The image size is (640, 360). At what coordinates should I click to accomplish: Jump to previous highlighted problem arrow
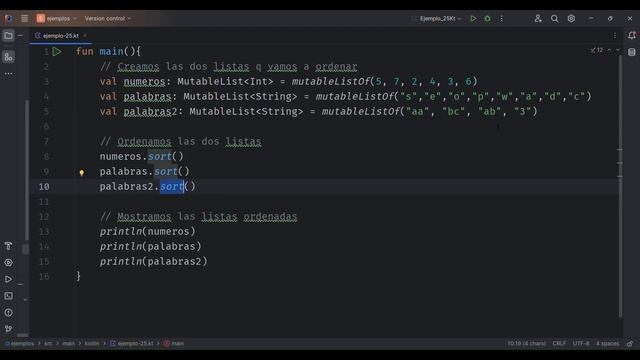coord(609,50)
